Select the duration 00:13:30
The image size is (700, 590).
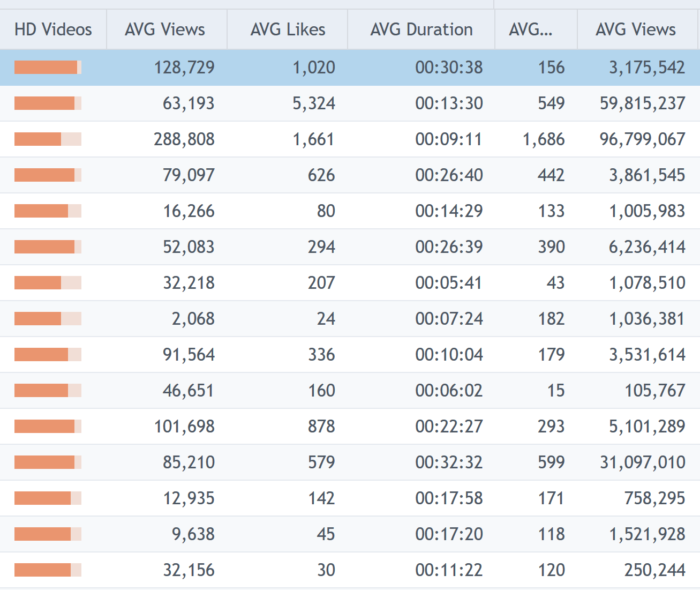pos(449,103)
